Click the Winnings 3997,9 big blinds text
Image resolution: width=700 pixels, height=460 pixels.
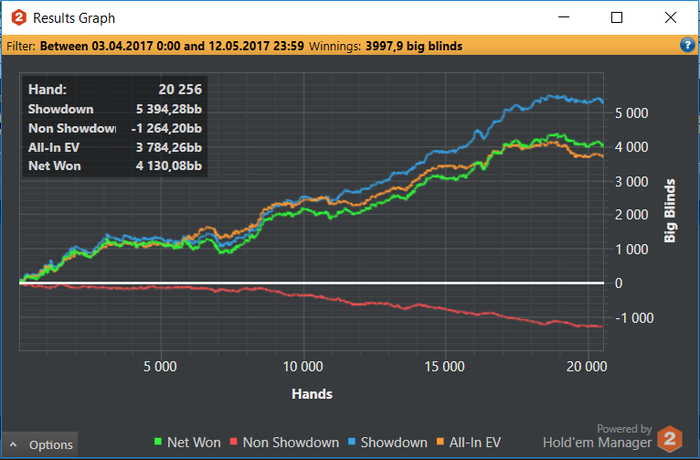414,46
